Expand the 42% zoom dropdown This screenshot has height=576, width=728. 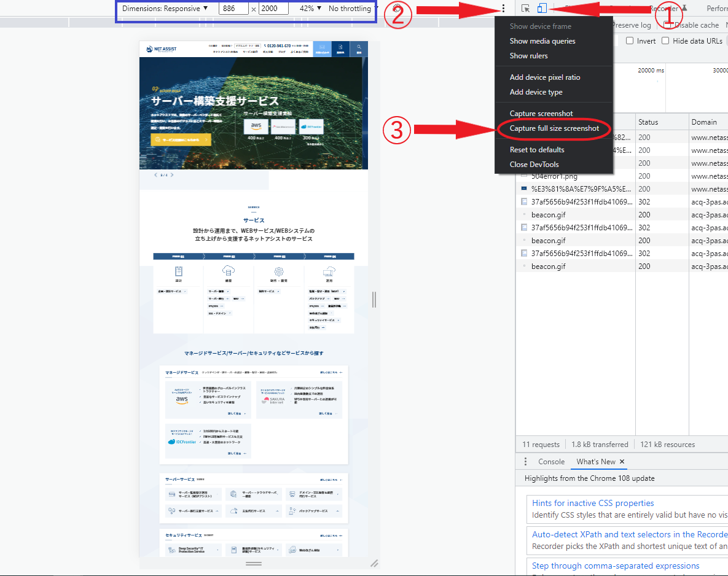pos(310,9)
